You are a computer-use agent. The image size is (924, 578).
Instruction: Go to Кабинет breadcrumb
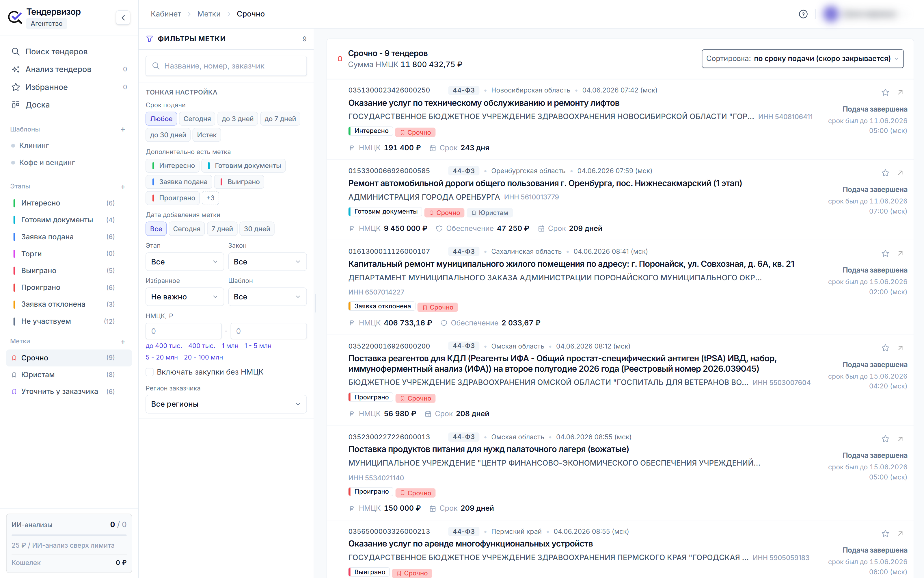click(x=166, y=14)
